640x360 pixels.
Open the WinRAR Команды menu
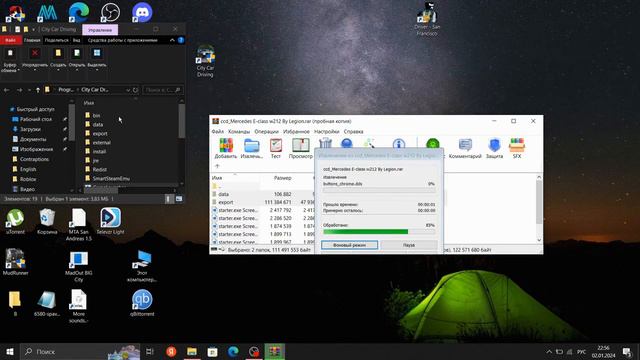(x=239, y=131)
